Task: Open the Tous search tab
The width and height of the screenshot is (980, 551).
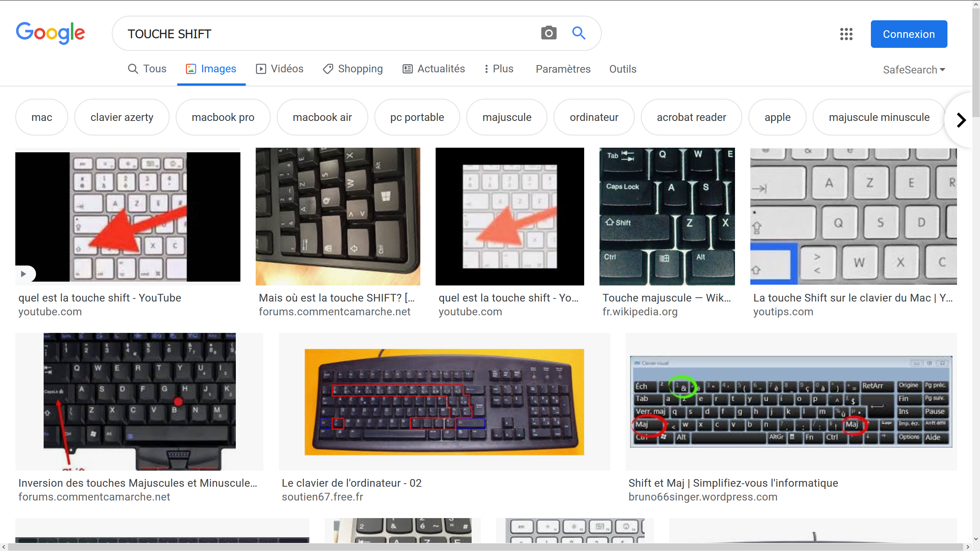Action: [147, 69]
